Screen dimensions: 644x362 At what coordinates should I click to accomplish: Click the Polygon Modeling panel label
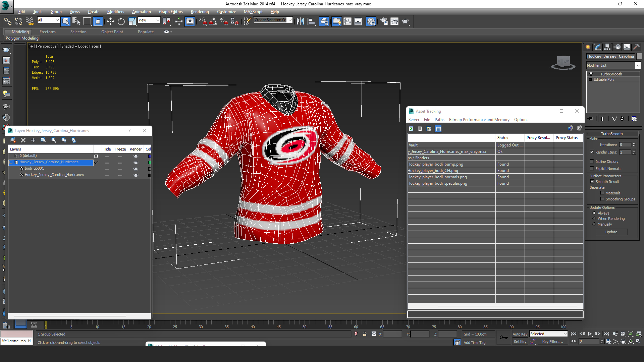tap(22, 38)
